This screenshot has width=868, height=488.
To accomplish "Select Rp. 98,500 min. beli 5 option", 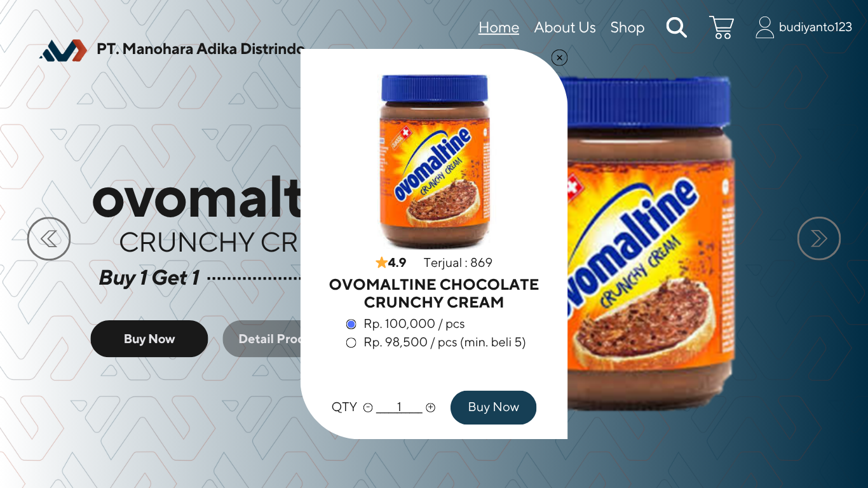I will click(351, 343).
